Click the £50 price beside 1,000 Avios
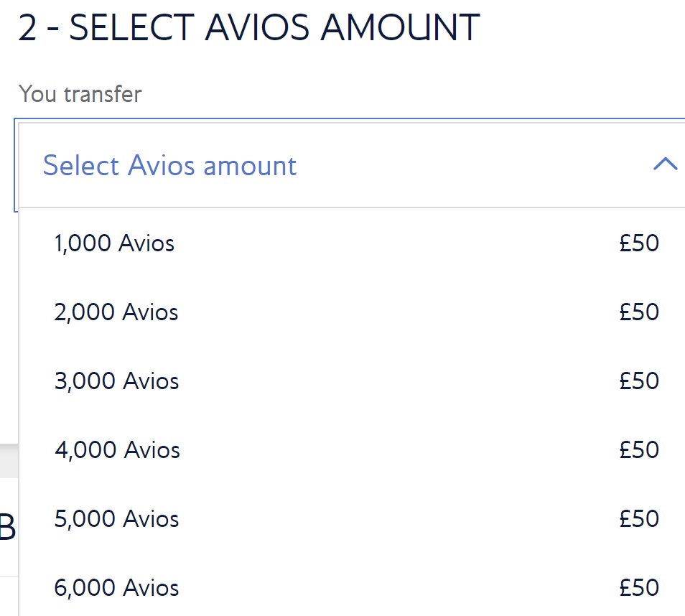Image resolution: width=685 pixels, height=616 pixels. click(640, 243)
